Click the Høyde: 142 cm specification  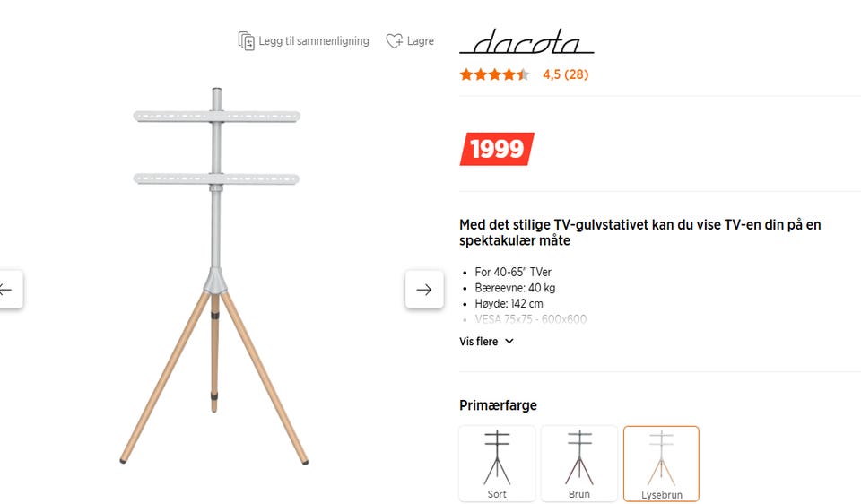click(x=509, y=304)
